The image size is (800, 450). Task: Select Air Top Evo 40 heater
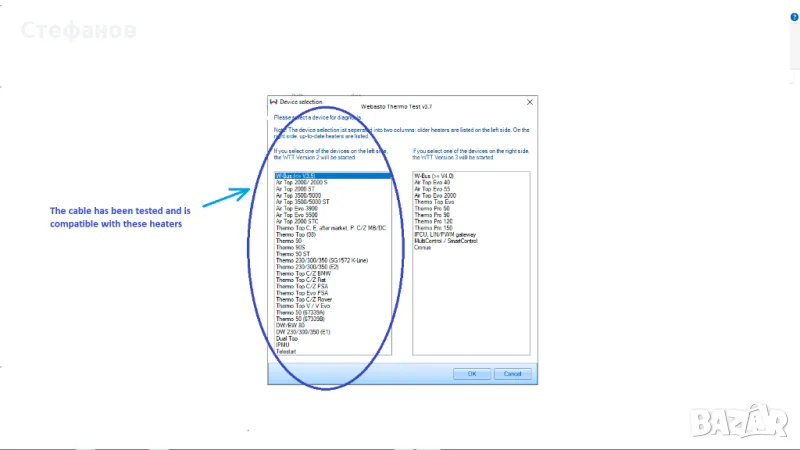pyautogui.click(x=433, y=182)
